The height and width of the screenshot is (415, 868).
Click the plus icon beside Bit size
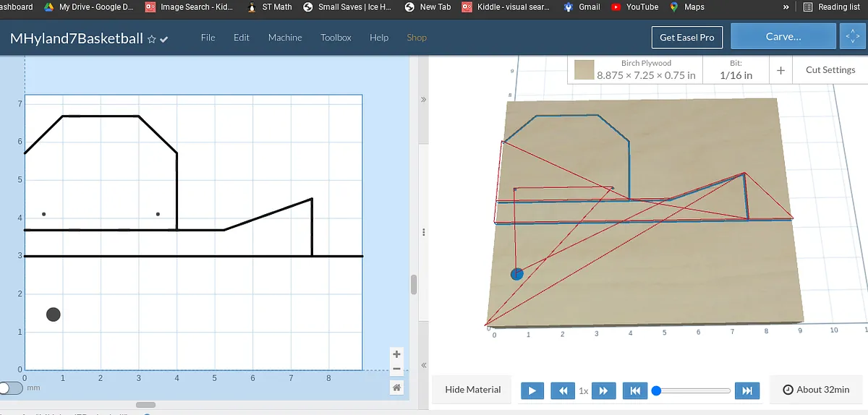point(780,70)
